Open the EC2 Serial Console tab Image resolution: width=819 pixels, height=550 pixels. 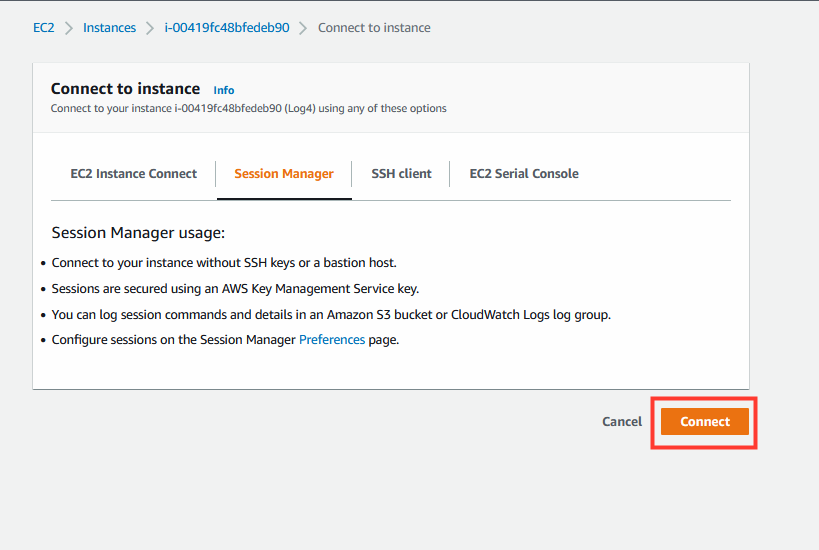pyautogui.click(x=524, y=173)
